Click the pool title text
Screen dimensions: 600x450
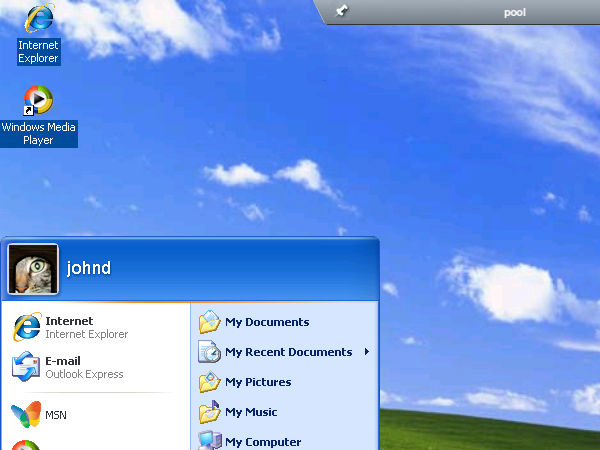click(x=515, y=13)
